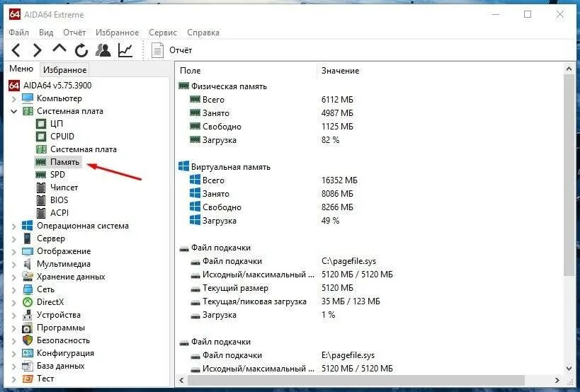
Task: Click the vertical scrollbar thumb
Action: [x=569, y=173]
